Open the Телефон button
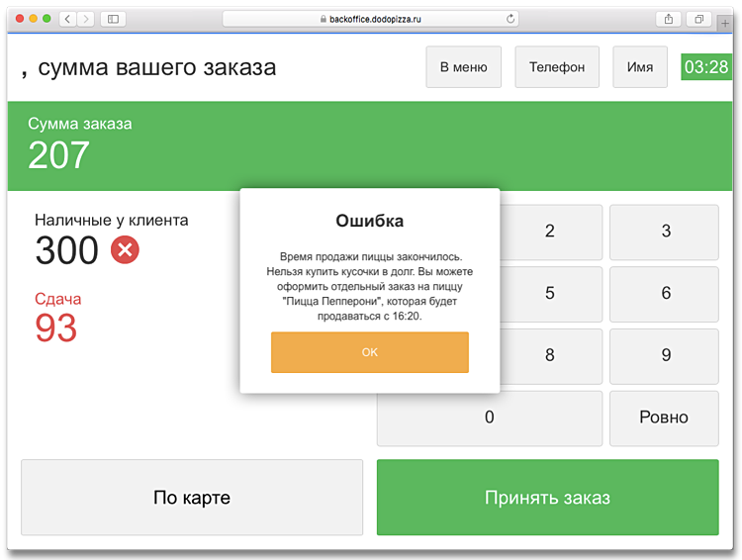Viewport: 742px width, 560px height. pos(557,66)
